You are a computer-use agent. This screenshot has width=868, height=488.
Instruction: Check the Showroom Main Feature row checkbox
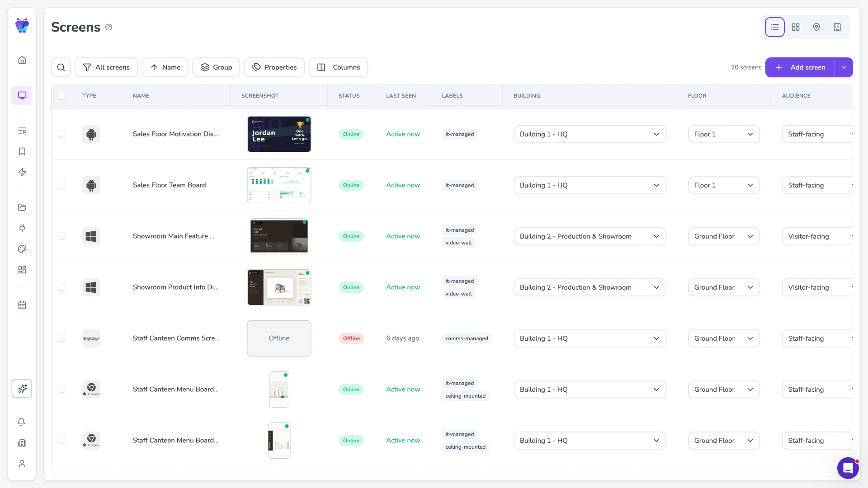coord(61,236)
